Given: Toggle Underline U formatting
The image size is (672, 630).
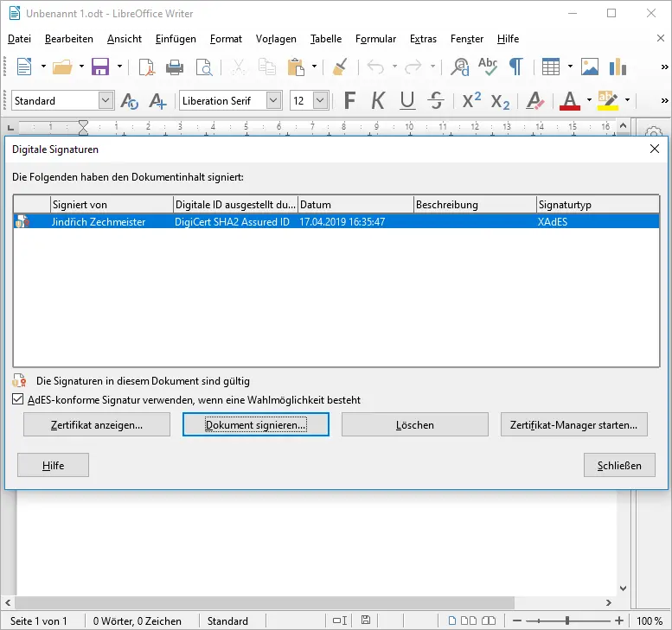Looking at the screenshot, I should pos(407,101).
